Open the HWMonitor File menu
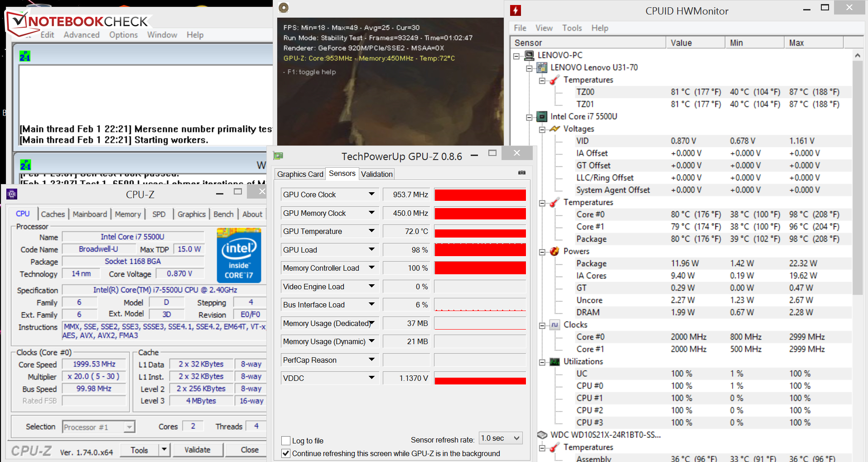 (x=520, y=28)
